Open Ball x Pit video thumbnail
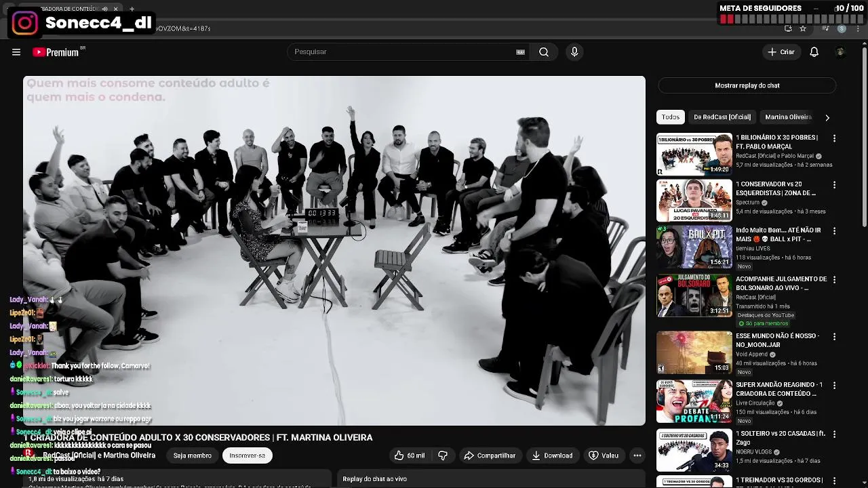Image resolution: width=868 pixels, height=488 pixels. click(694, 247)
